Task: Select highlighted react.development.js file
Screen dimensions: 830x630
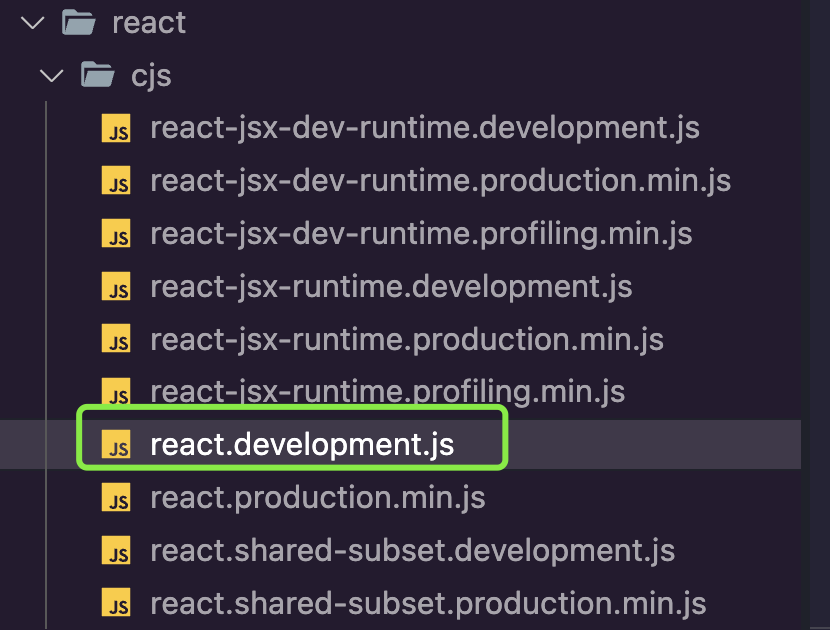Action: coord(302,445)
